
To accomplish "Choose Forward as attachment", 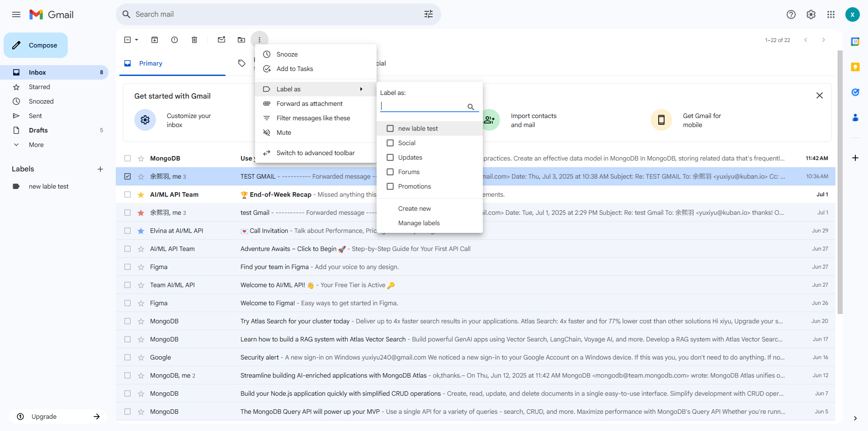I will click(316, 104).
